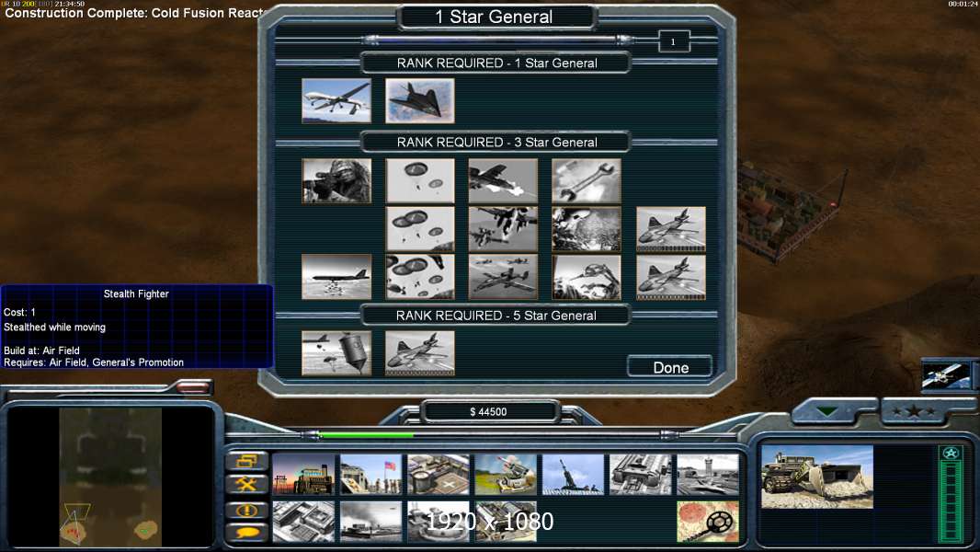Build the grayed War Factory icon
The height and width of the screenshot is (552, 980).
coord(641,475)
